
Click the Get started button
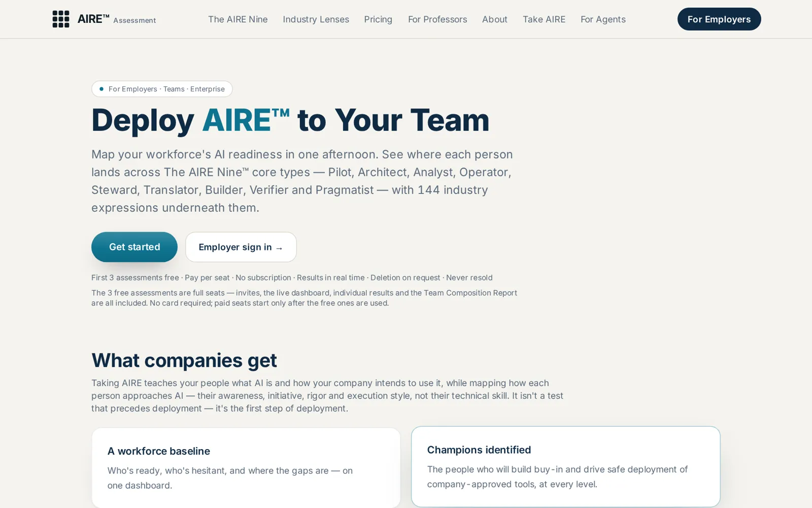tap(134, 247)
